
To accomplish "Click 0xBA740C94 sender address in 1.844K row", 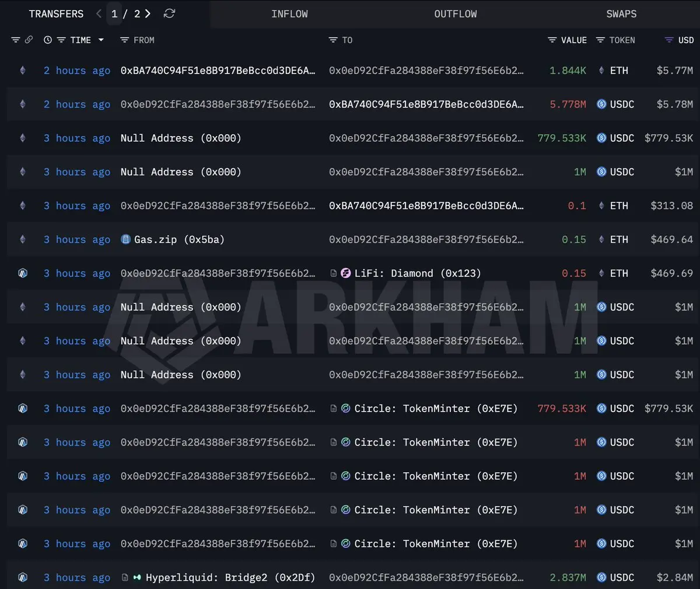I will point(218,71).
